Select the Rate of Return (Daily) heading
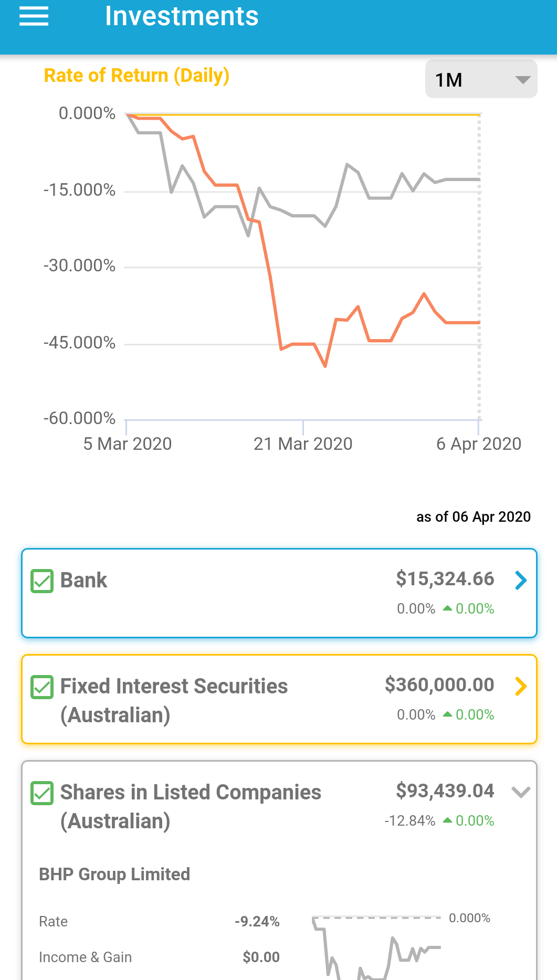 (x=136, y=76)
